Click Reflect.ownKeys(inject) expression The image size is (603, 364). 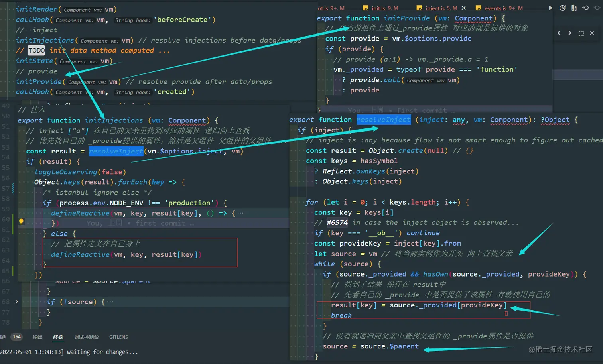click(x=370, y=171)
